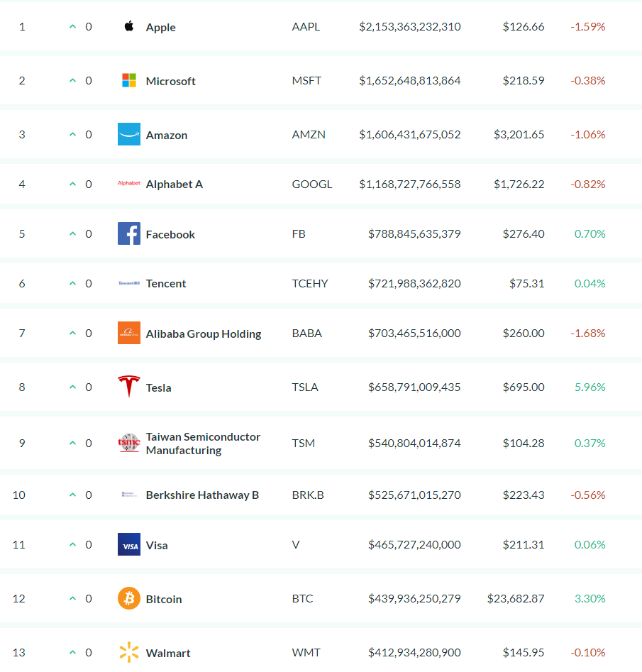Viewport: 642px width, 672px height.
Task: Click the Walmart spark logo
Action: pos(129,652)
